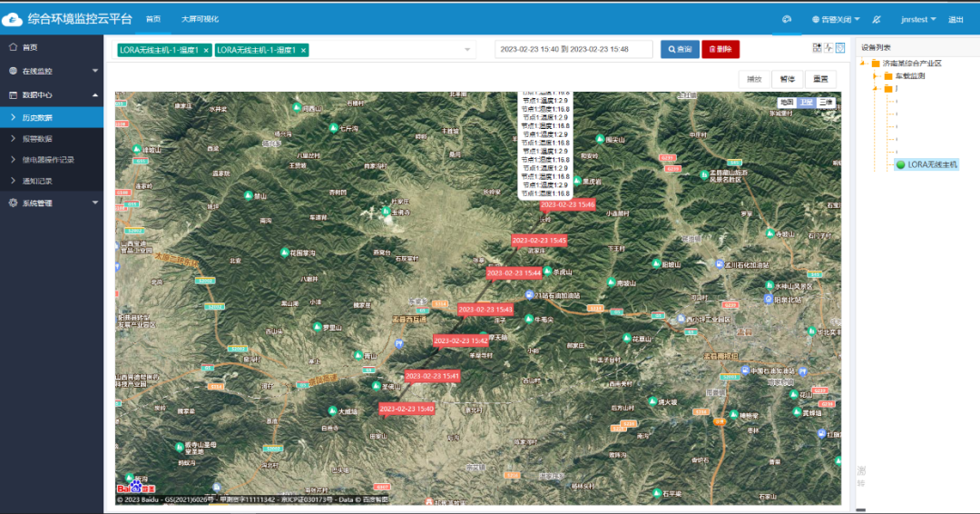Click the 暂停 pause button
Screen dimensions: 980x514
(x=788, y=79)
